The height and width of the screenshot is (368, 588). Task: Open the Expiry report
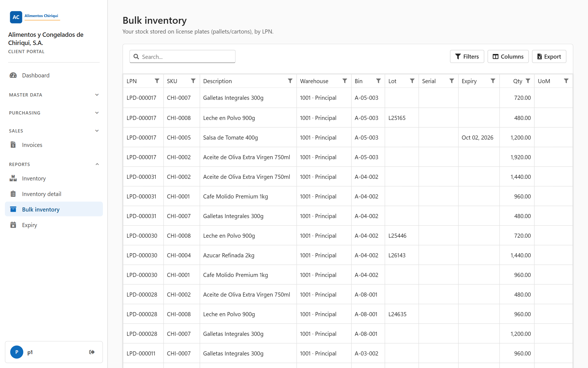tap(54, 225)
